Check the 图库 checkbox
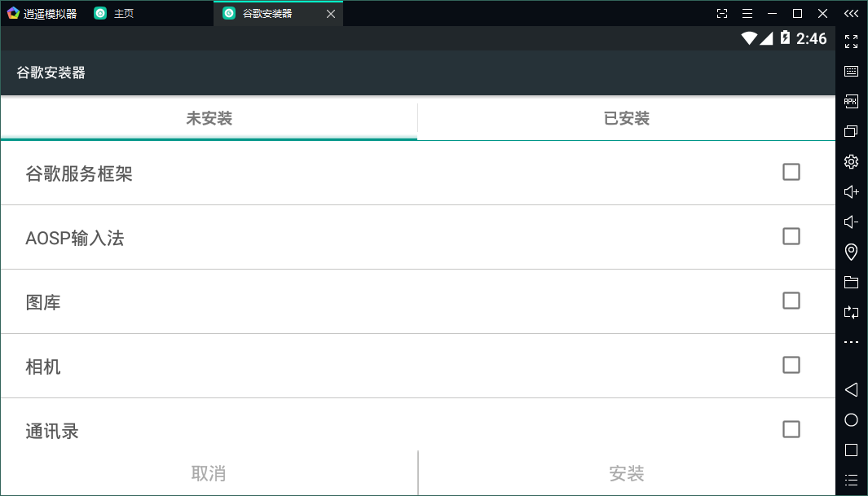The height and width of the screenshot is (496, 868). 791,301
